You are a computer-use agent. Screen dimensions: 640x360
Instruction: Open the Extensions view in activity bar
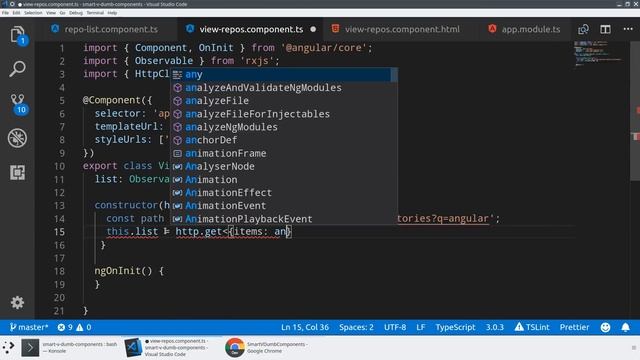click(17, 172)
